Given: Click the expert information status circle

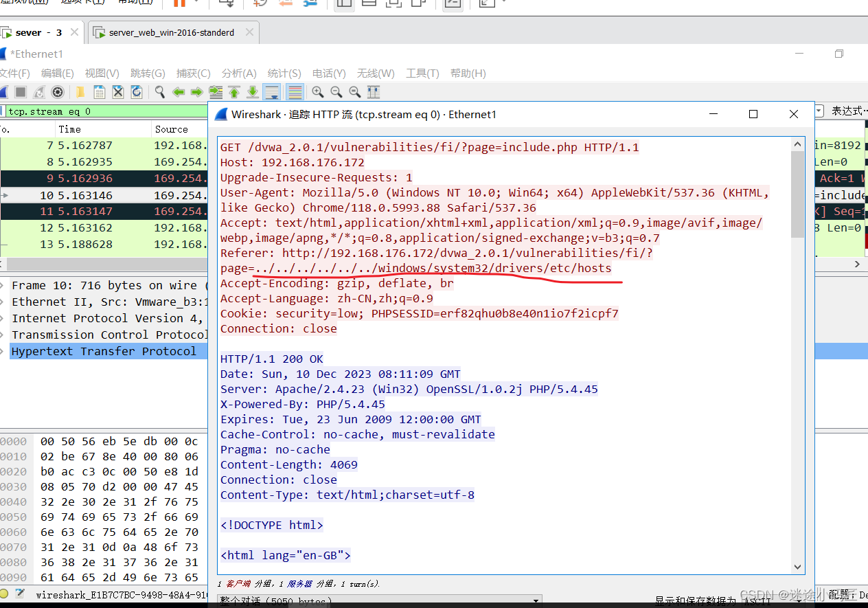Looking at the screenshot, I should (4, 594).
